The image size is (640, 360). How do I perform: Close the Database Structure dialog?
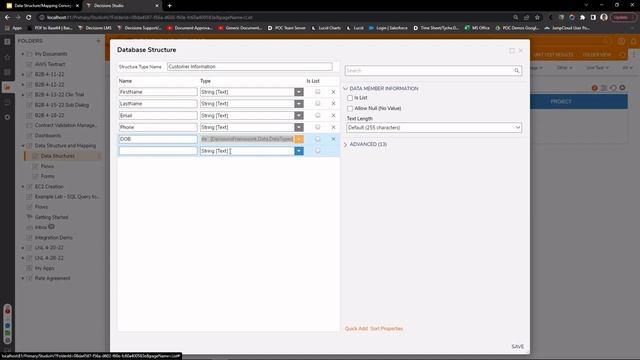click(521, 51)
